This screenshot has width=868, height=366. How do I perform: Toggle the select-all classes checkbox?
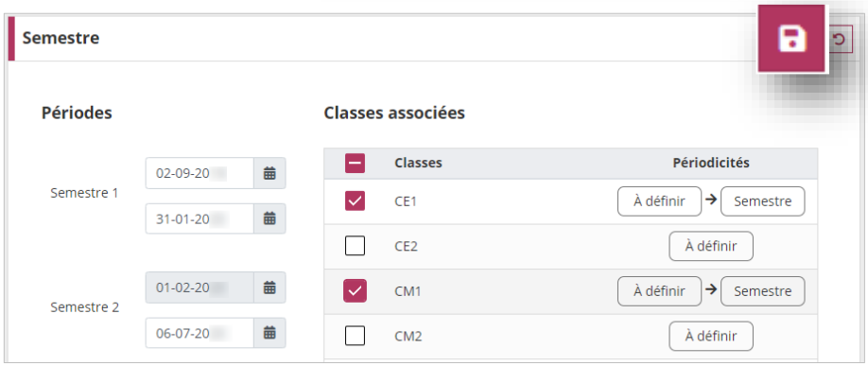click(355, 164)
